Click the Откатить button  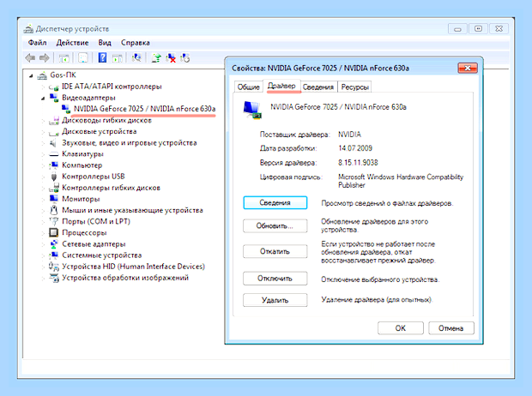pos(275,251)
